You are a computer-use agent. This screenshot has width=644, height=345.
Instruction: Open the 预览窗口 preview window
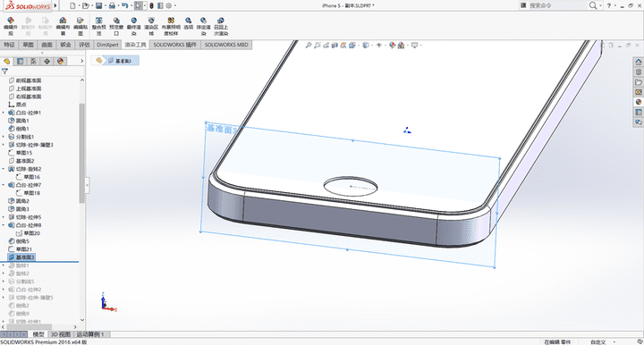tap(116, 26)
